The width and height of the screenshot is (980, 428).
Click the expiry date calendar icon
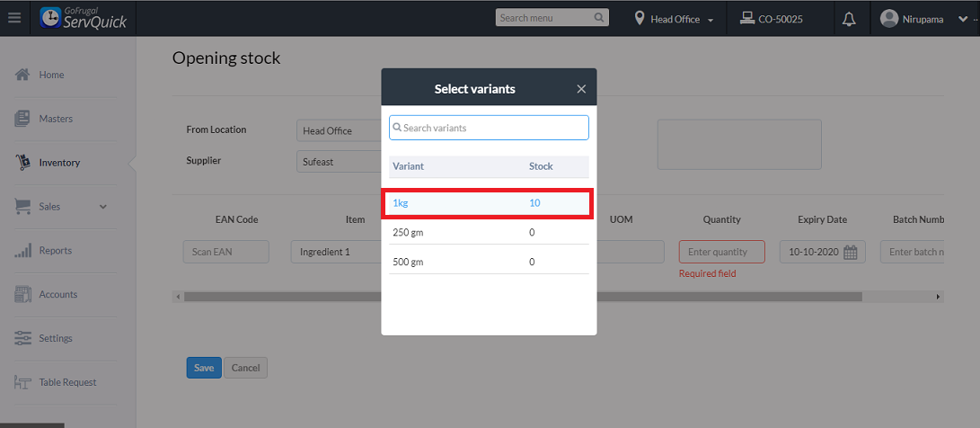click(x=850, y=253)
